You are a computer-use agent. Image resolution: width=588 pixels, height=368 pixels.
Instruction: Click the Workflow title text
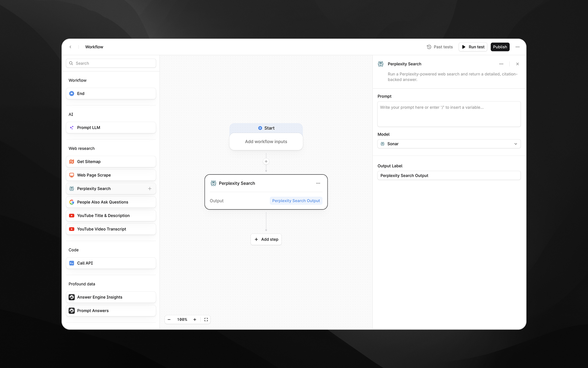tap(94, 47)
